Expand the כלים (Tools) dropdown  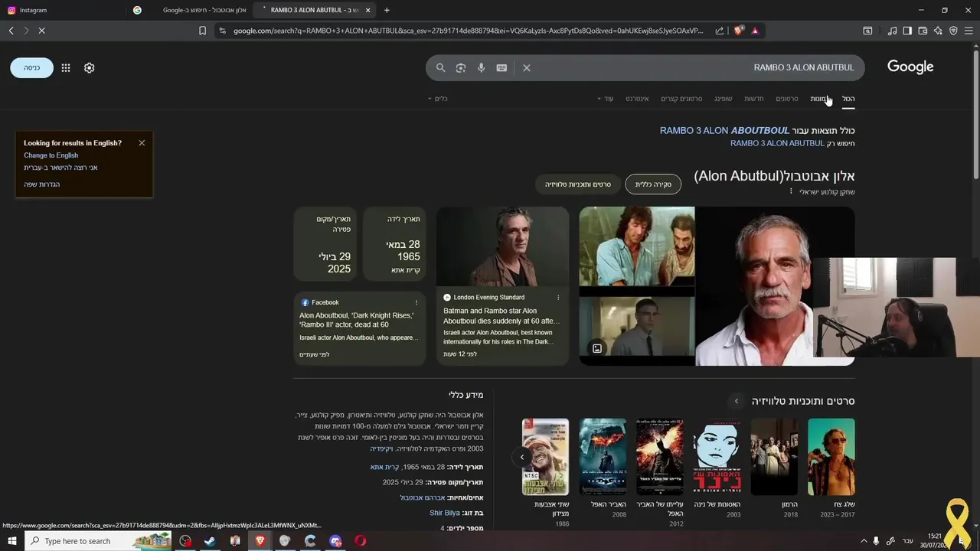tap(437, 99)
